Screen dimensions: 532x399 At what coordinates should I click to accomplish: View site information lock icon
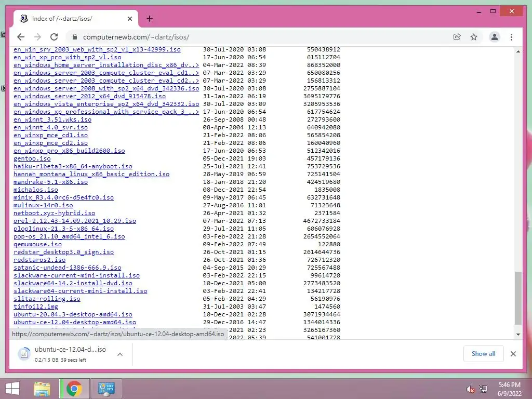[75, 37]
